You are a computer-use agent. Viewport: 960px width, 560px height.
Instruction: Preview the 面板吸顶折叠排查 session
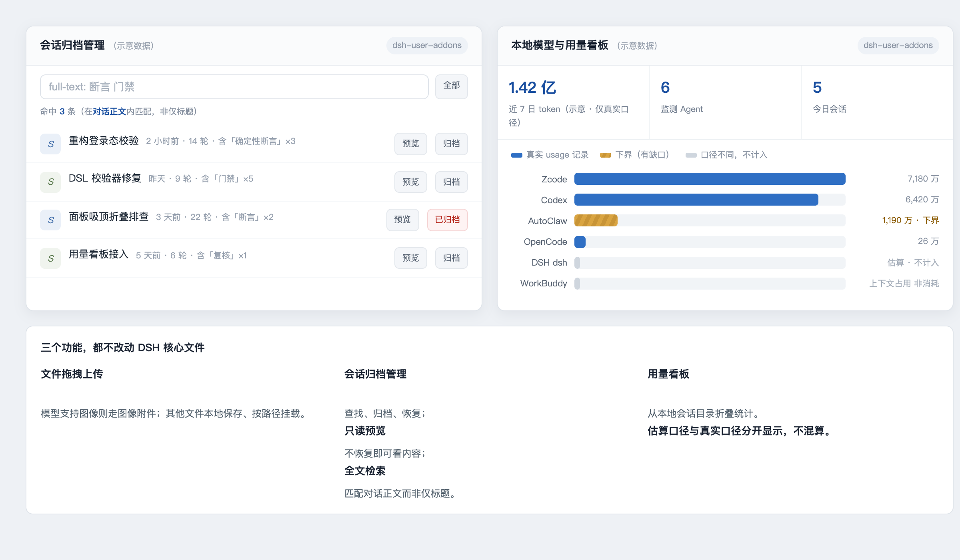[403, 220]
